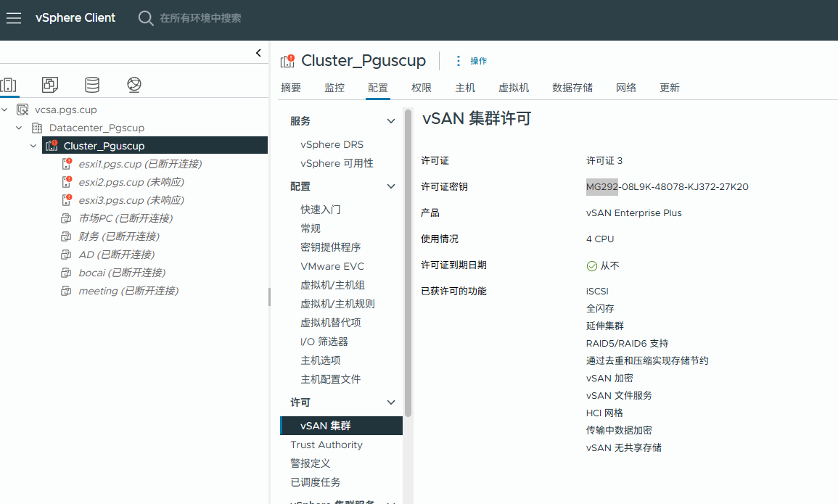The image size is (838, 504).
Task: Click the configuration menu vertical scrollbar
Action: (408, 263)
